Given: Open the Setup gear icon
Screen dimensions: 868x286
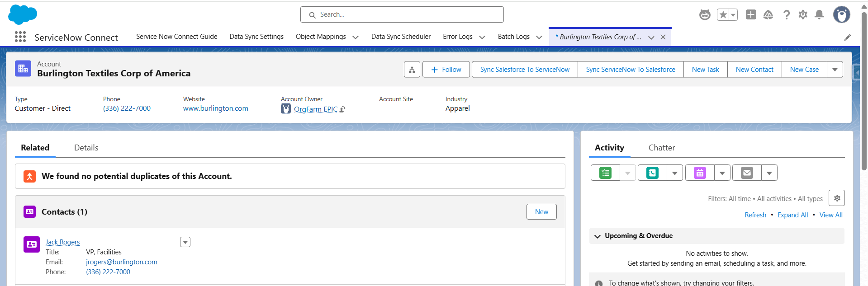Looking at the screenshot, I should (803, 15).
